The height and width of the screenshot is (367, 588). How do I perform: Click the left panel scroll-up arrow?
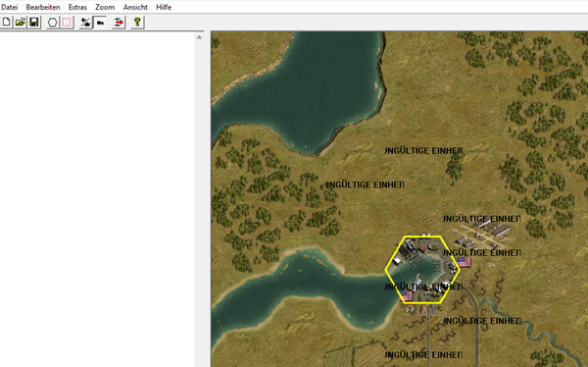(x=199, y=37)
